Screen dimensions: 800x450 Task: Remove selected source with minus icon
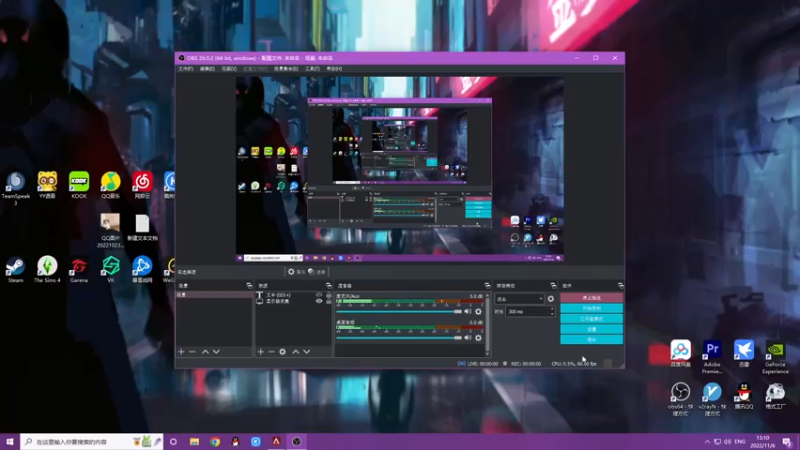tap(271, 352)
